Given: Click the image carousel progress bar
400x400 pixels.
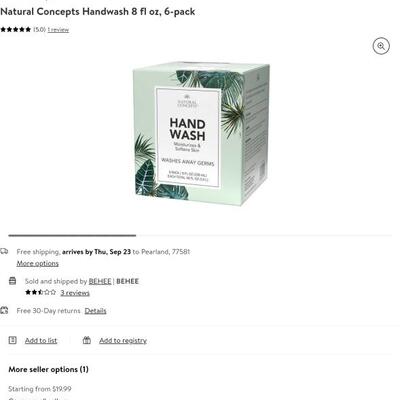Looking at the screenshot, I should pos(200,235).
